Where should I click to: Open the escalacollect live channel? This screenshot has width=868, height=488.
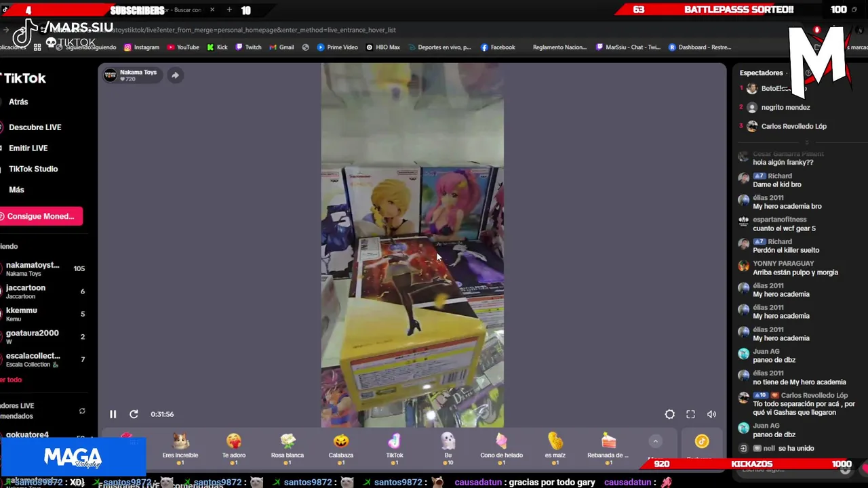(x=43, y=359)
